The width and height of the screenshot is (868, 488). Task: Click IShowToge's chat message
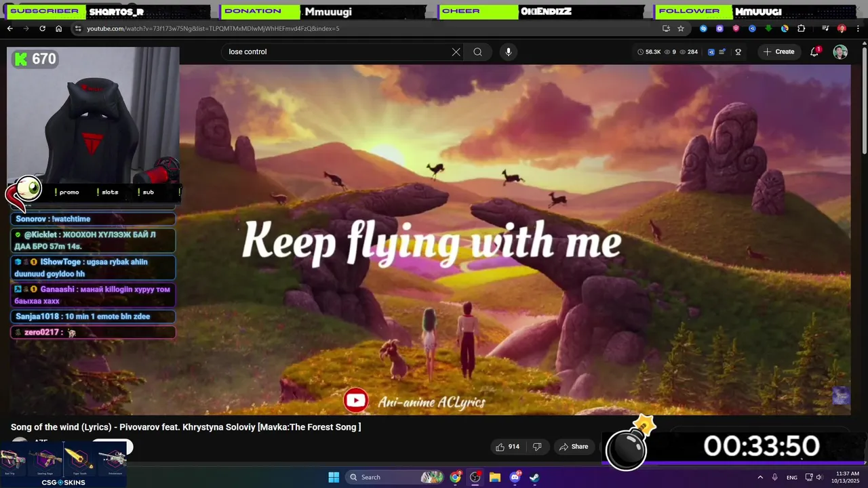click(94, 268)
